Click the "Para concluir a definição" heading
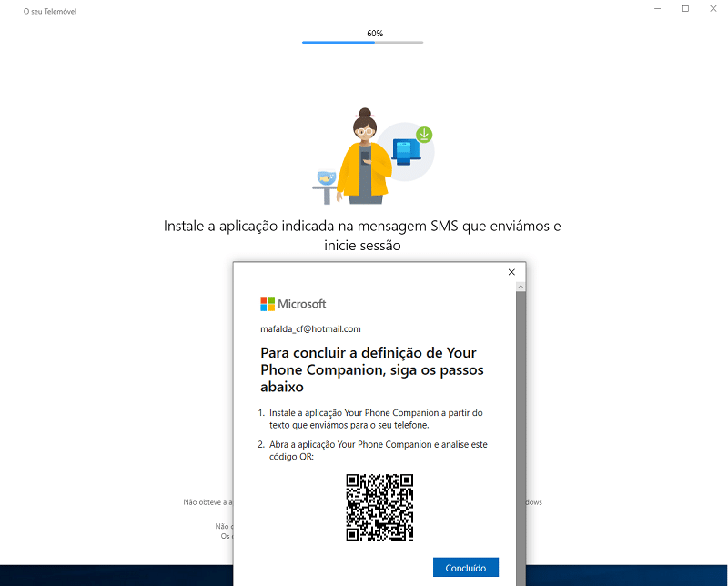Viewport: 728px width, 586px height. [x=372, y=369]
